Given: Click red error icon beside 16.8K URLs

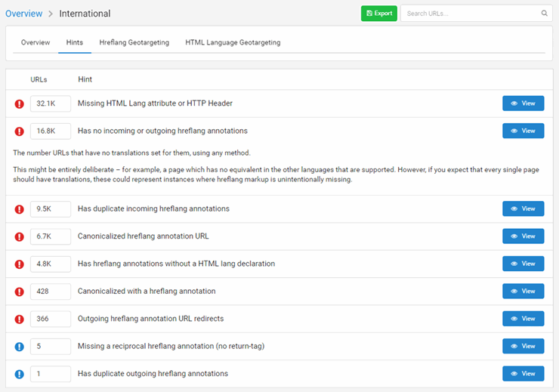Looking at the screenshot, I should coord(20,131).
